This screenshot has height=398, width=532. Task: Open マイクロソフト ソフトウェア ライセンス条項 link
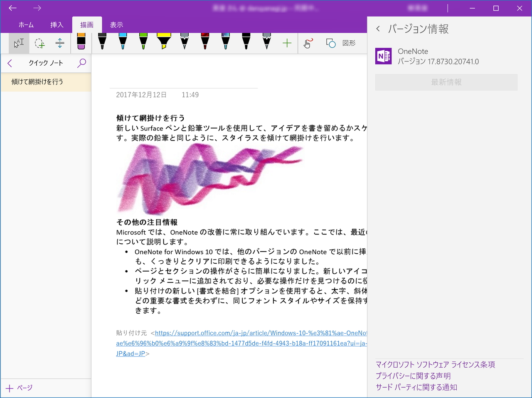click(435, 364)
